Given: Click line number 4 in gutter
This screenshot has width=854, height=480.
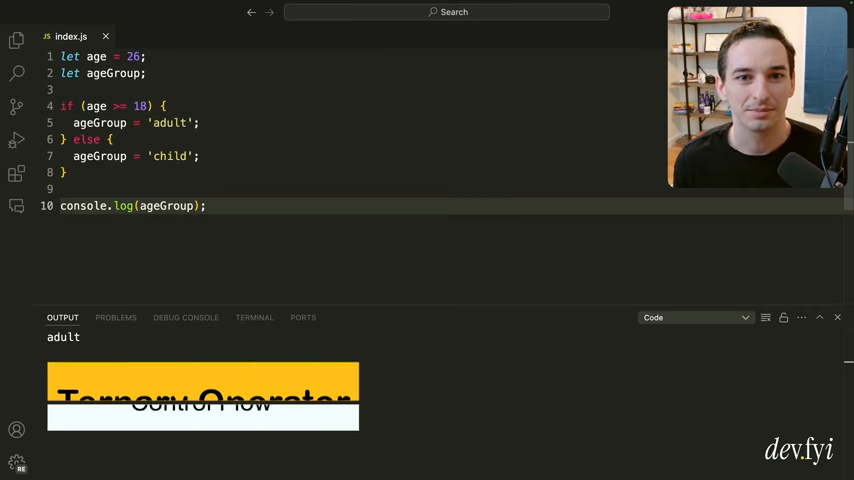Looking at the screenshot, I should (x=50, y=106).
